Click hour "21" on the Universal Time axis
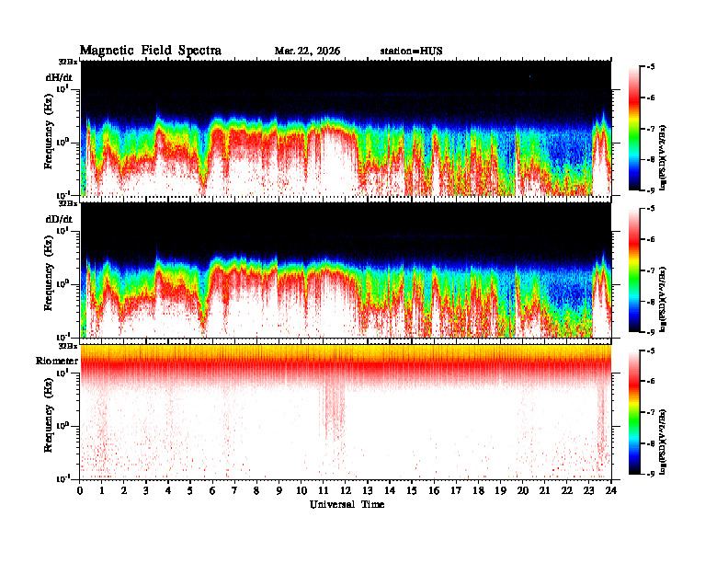The width and height of the screenshot is (728, 563). (544, 490)
